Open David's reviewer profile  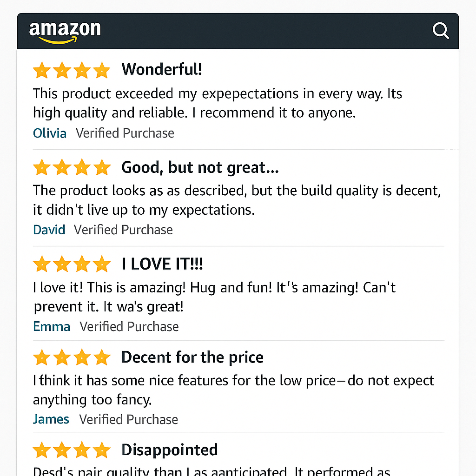point(49,229)
